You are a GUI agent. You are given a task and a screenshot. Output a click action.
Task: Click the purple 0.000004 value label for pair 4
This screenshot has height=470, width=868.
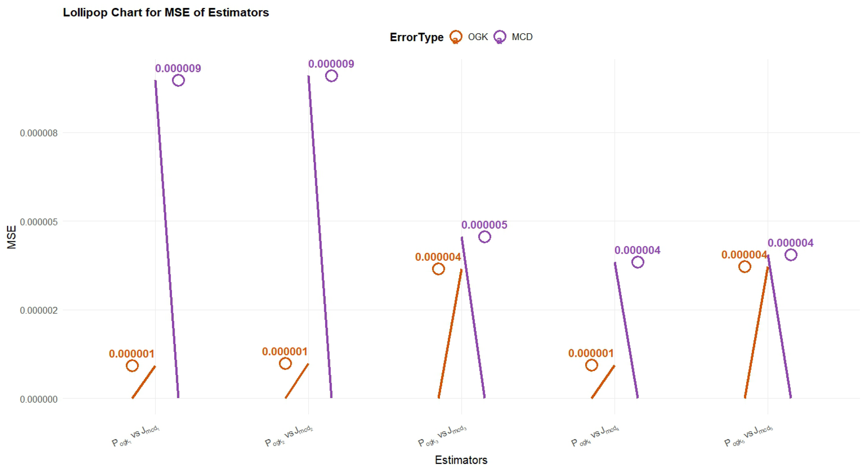tap(637, 250)
